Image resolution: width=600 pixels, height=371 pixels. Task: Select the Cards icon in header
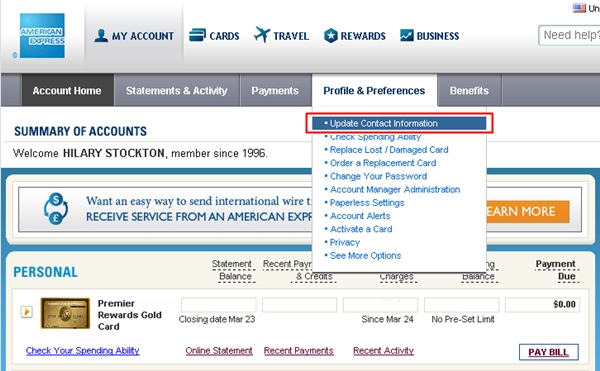[x=197, y=35]
